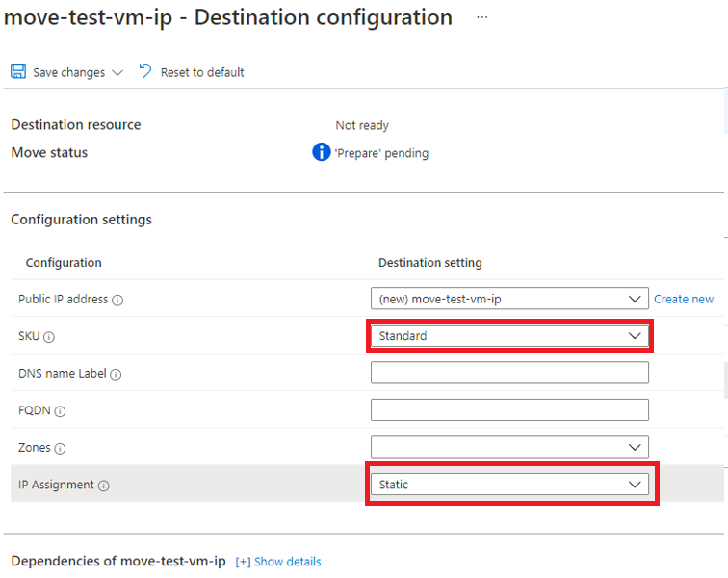
Task: Click the DNS name Label text field
Action: (x=509, y=373)
